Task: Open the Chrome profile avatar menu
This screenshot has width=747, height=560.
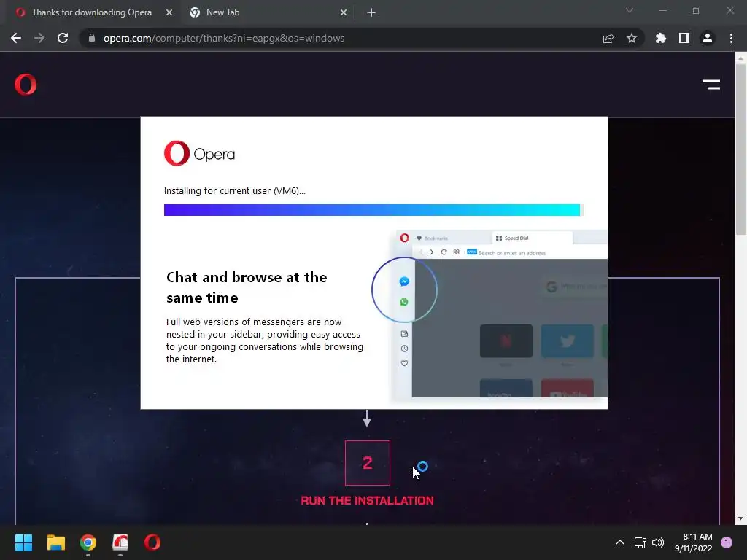Action: coord(708,38)
